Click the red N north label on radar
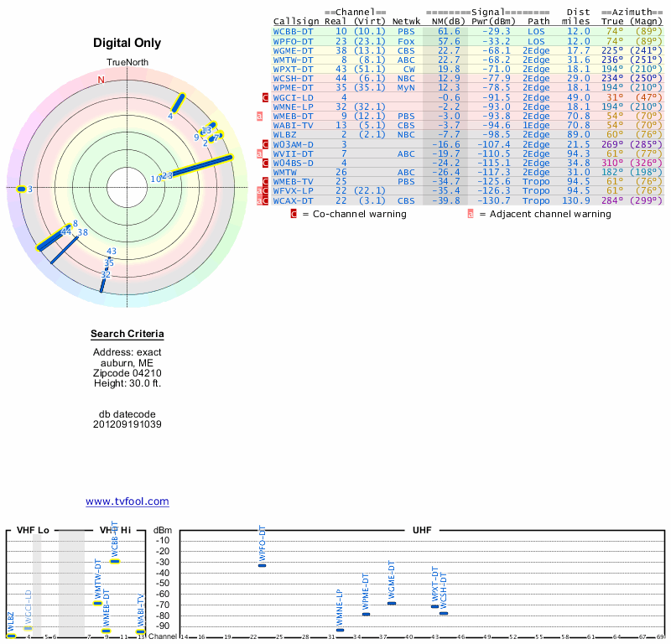Image resolution: width=671 pixels, height=644 pixels. (101, 80)
